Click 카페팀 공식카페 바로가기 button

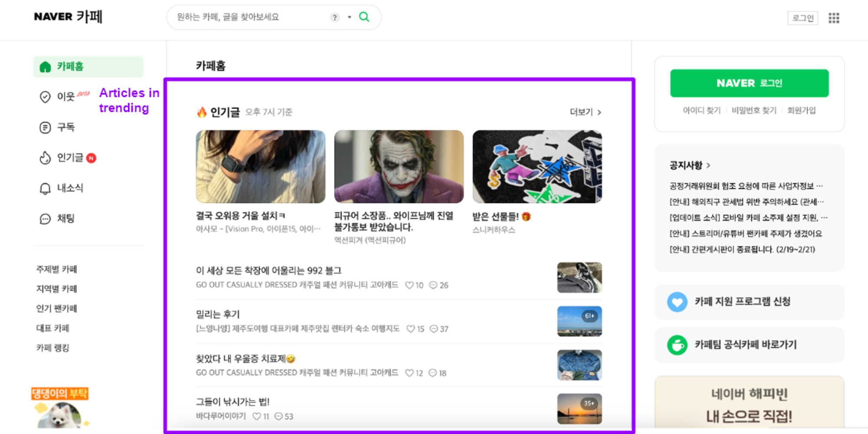(x=749, y=345)
